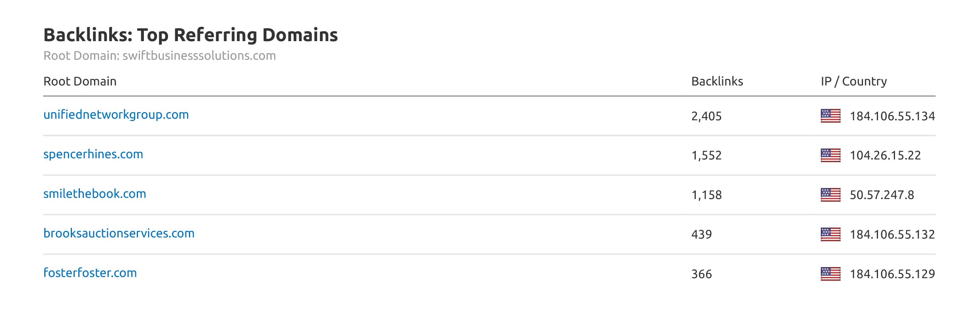Screen dimensions: 980x311
Task: Select the 1,552 backlinks value
Action: tap(706, 155)
